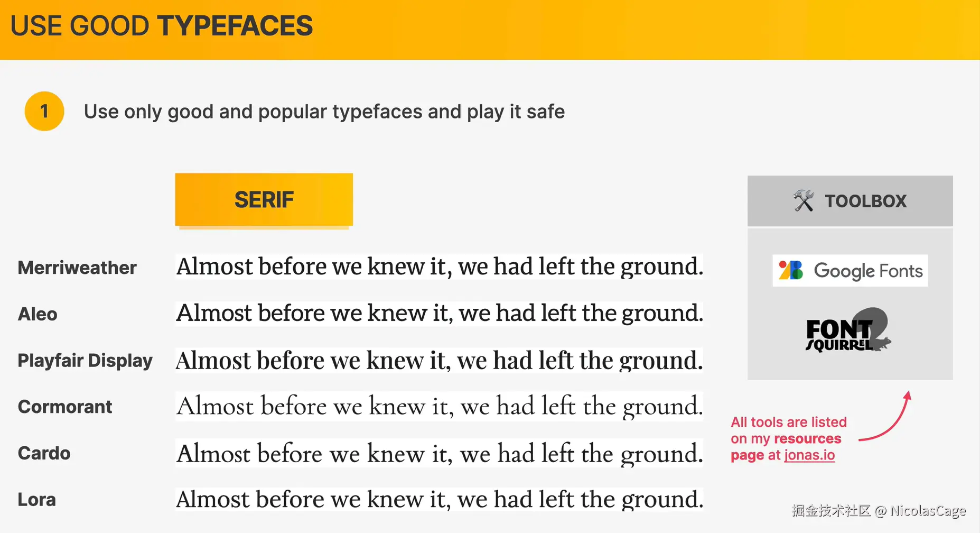Select the Lora font name
Screen dimensions: 980x533
pos(37,500)
